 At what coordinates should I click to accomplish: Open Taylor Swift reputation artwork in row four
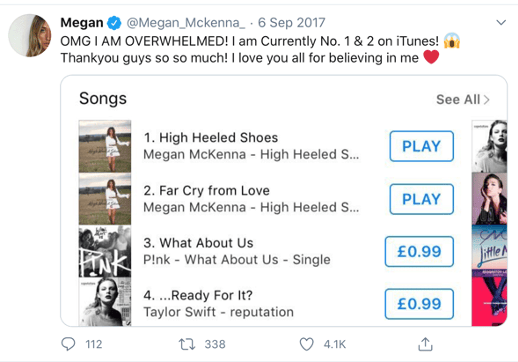click(x=105, y=302)
